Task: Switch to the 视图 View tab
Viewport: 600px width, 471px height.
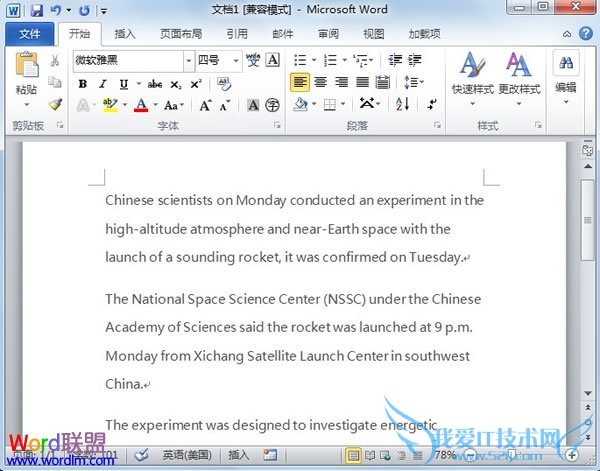Action: [373, 34]
